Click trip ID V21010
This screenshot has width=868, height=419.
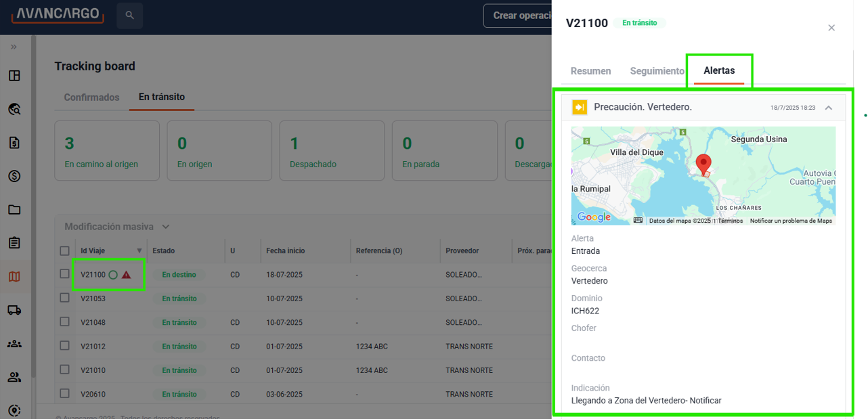point(93,370)
